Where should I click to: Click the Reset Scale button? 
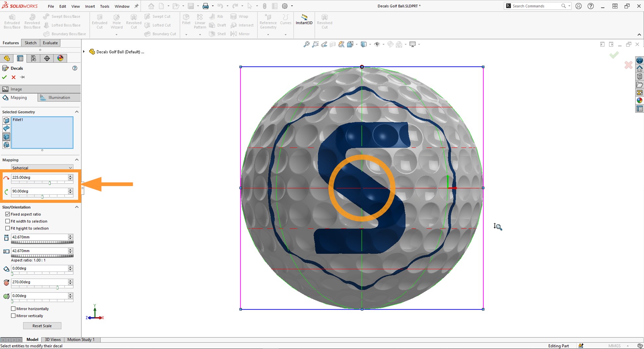point(42,325)
